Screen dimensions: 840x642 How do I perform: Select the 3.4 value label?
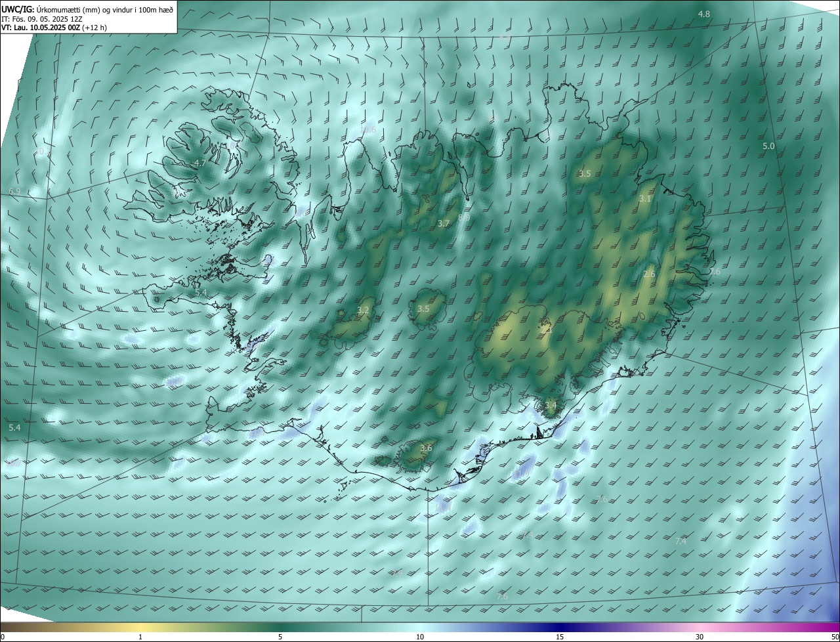coord(550,406)
